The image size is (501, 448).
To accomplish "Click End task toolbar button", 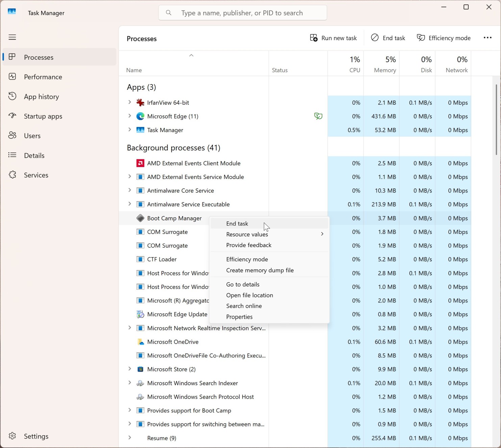I will pyautogui.click(x=388, y=38).
